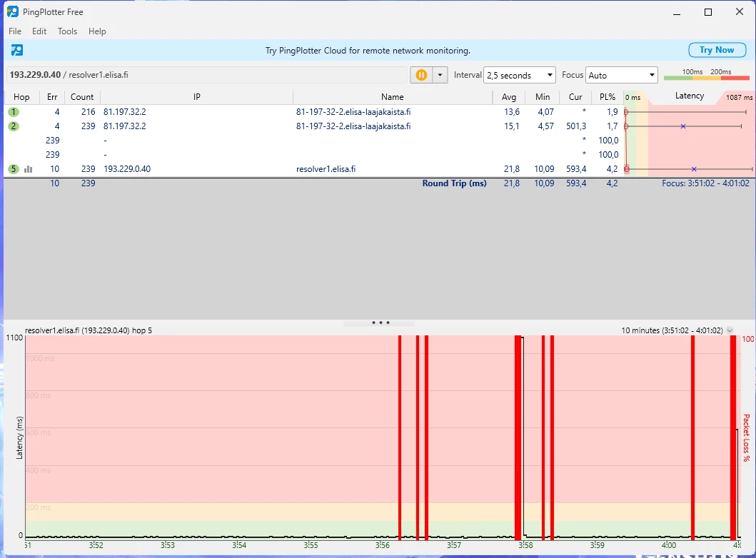Click the three-dot splitter handle above the graph

click(x=380, y=323)
